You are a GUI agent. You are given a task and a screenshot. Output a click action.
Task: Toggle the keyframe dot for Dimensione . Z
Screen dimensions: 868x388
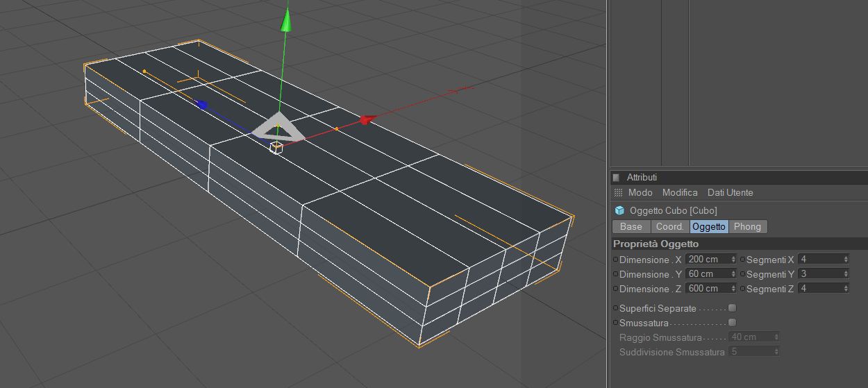pyautogui.click(x=615, y=289)
